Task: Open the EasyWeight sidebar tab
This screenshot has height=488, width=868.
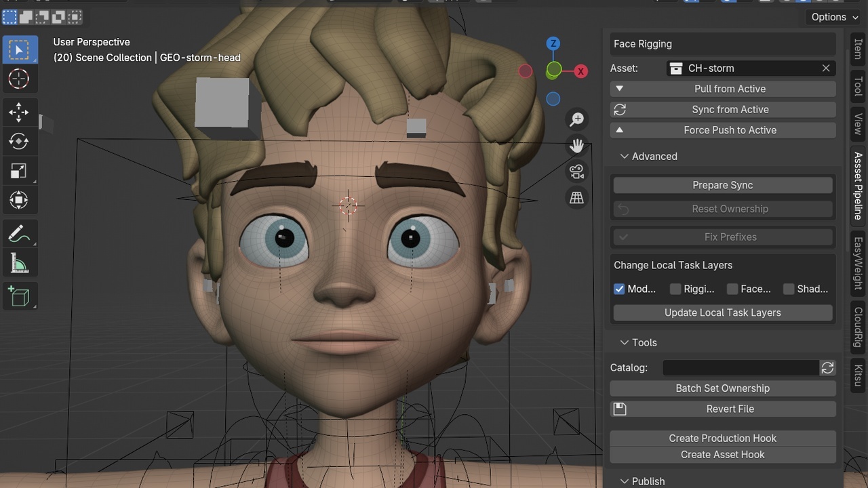Action: point(858,263)
